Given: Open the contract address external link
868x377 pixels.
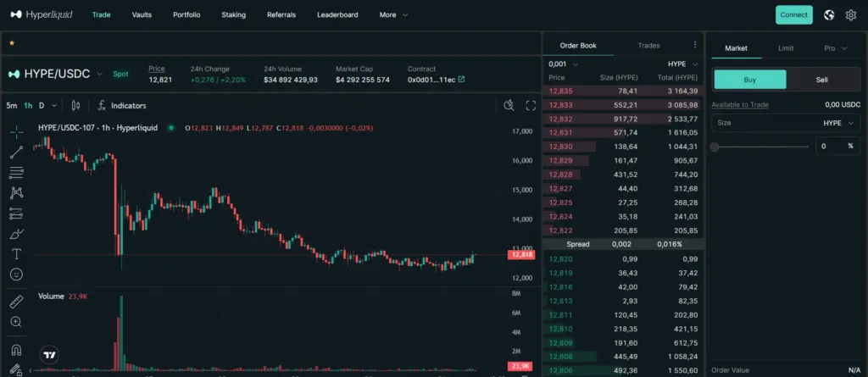Looking at the screenshot, I should click(462, 80).
